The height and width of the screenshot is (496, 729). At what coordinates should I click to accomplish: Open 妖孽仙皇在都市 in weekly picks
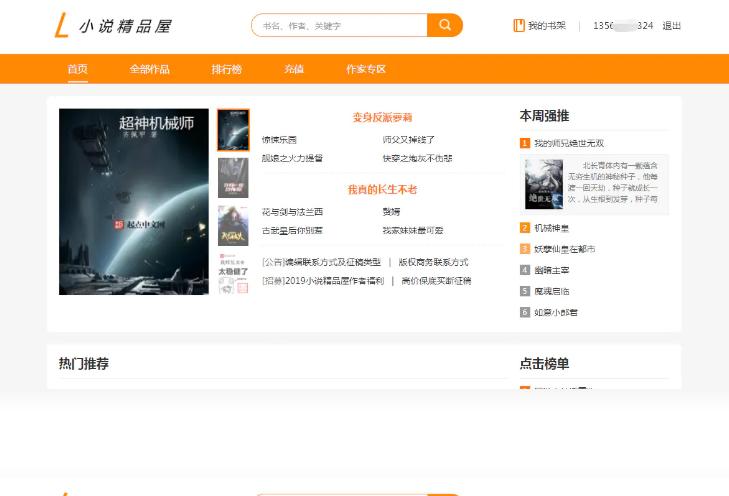coord(565,249)
